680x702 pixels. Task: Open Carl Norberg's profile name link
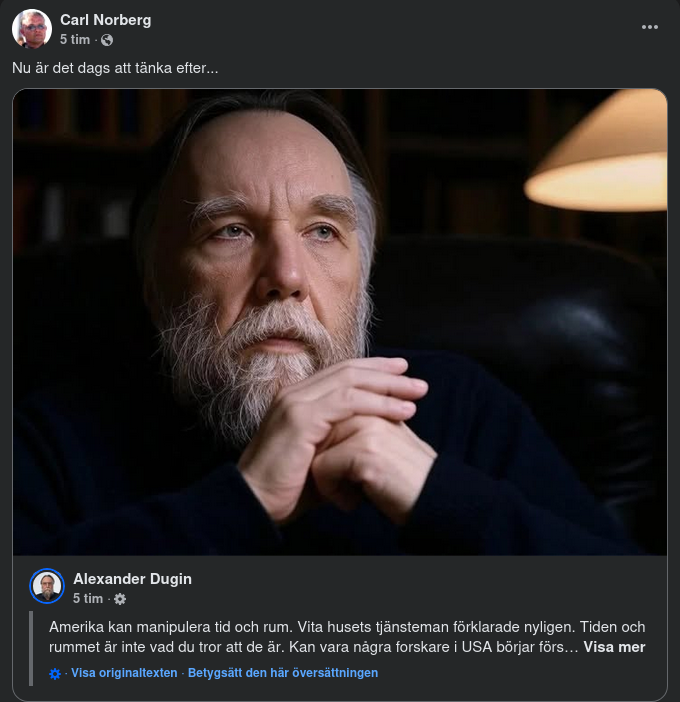coord(105,20)
